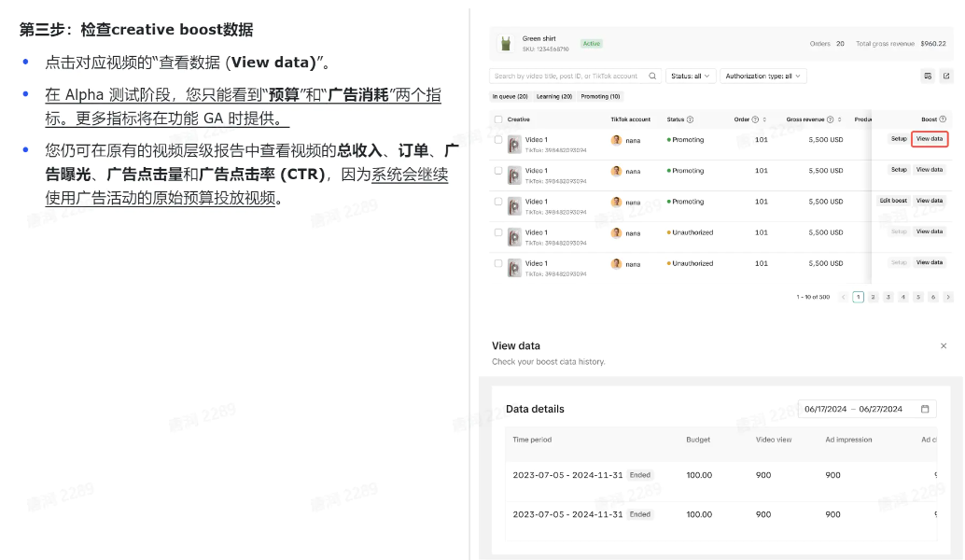Go to the previous page arrow
Screen dimensions: 965x560
tap(843, 297)
